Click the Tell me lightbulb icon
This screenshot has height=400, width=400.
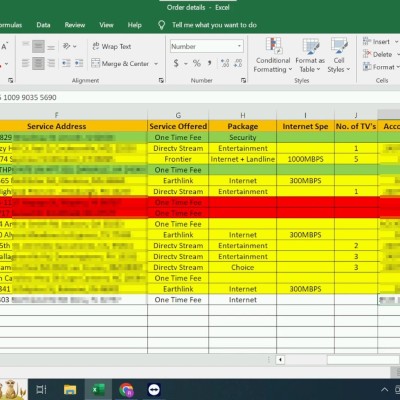point(161,25)
